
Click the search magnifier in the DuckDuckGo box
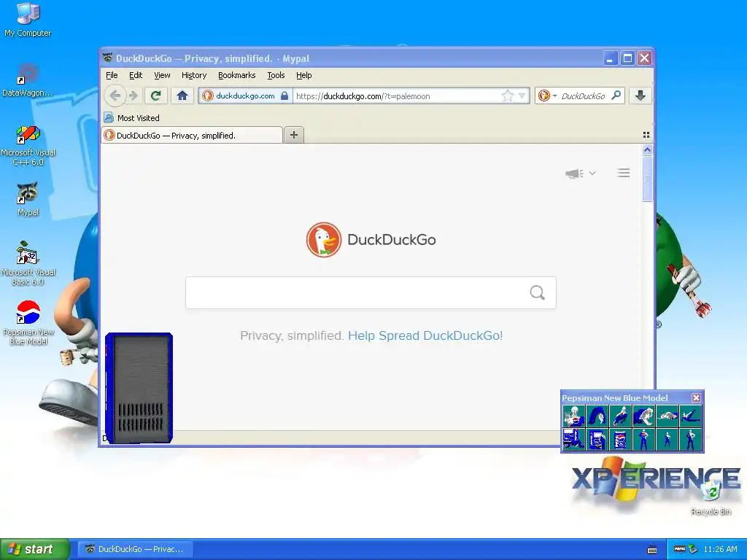[x=538, y=292]
